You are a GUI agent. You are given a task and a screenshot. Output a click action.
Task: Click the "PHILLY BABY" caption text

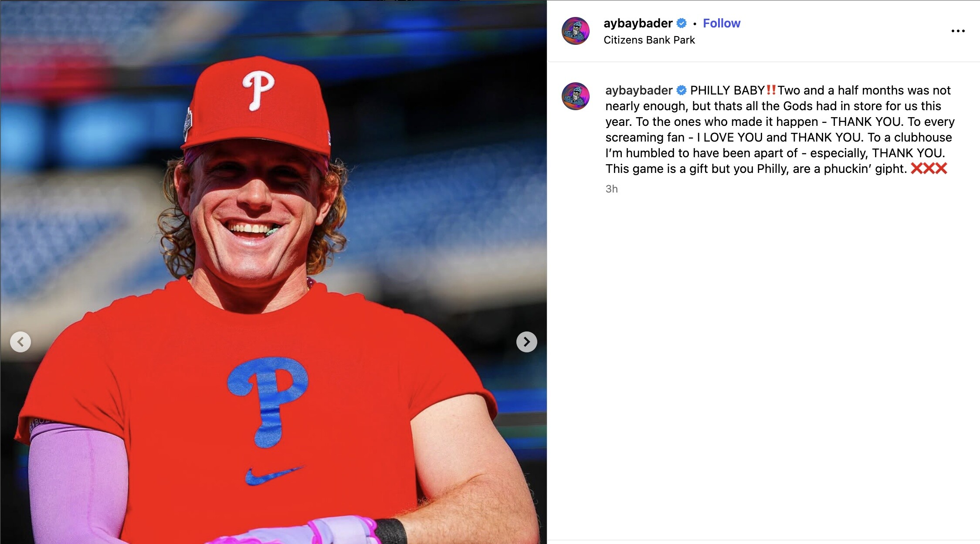727,90
